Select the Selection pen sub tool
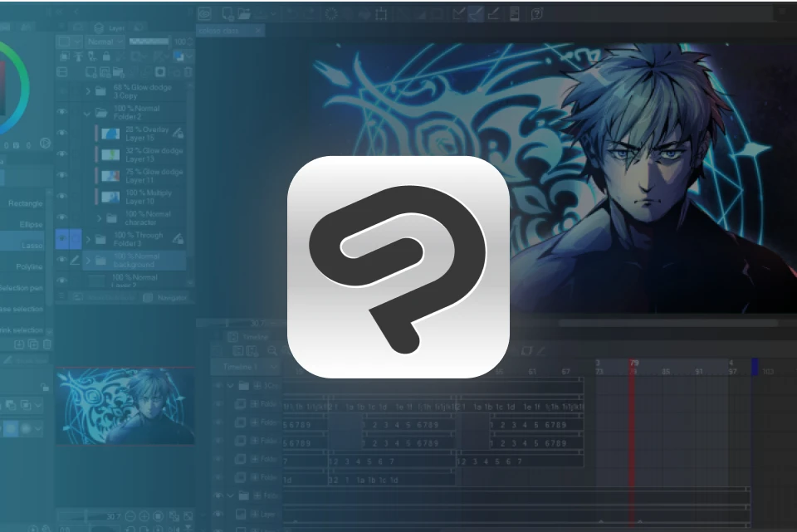 click(x=22, y=288)
